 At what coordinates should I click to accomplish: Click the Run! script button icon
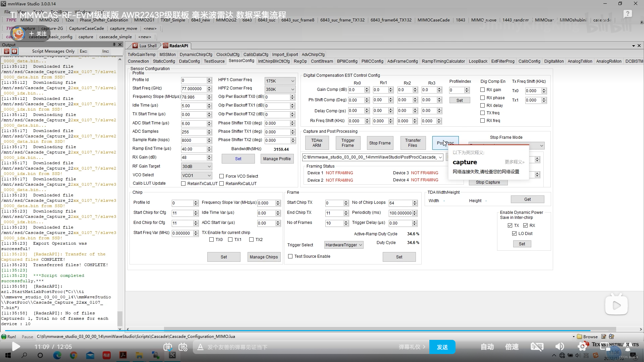coord(4,337)
